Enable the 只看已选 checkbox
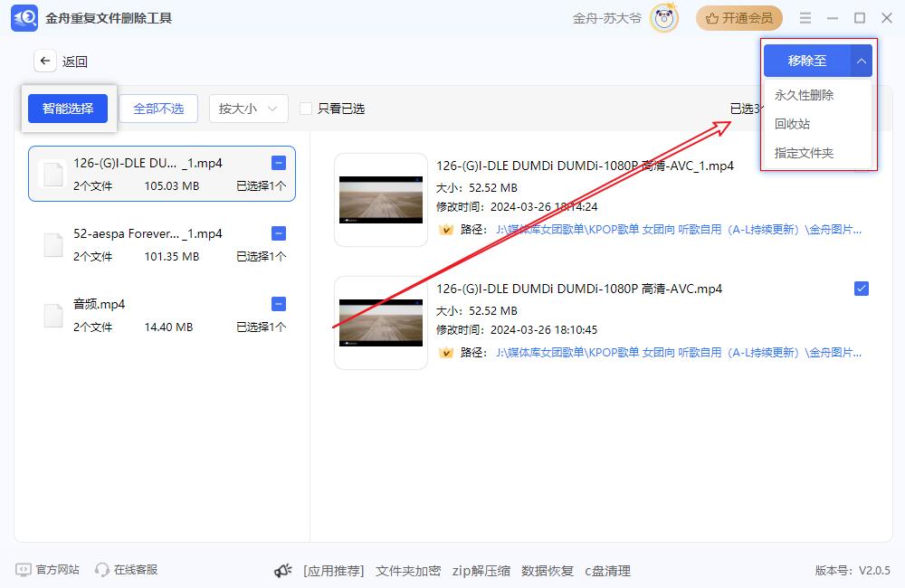This screenshot has width=905, height=588. 306,109
